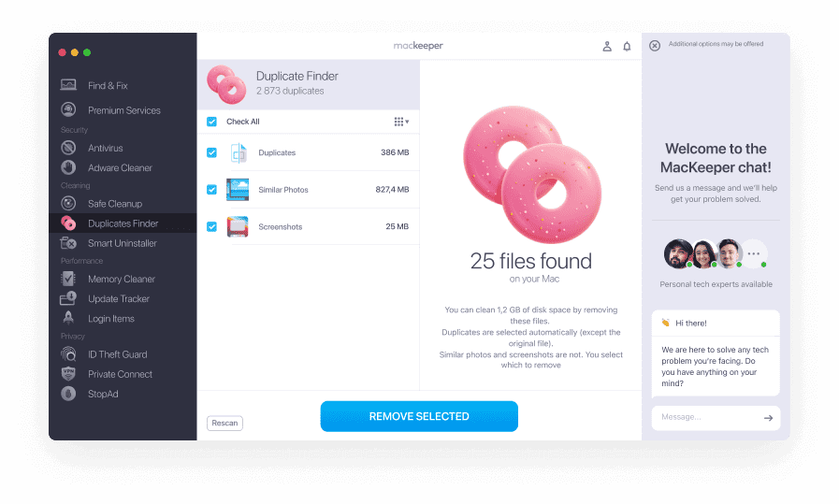839x504 pixels.
Task: Open the Adware Cleaner hand icon
Action: 68,167
